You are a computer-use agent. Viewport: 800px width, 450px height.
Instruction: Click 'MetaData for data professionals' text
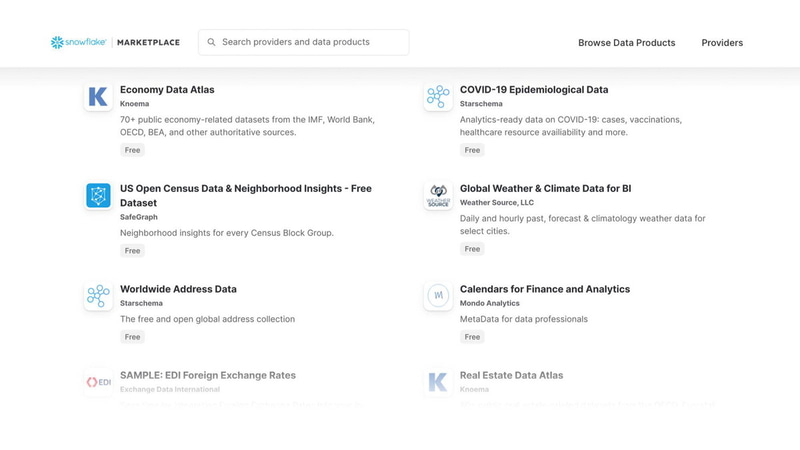(524, 319)
